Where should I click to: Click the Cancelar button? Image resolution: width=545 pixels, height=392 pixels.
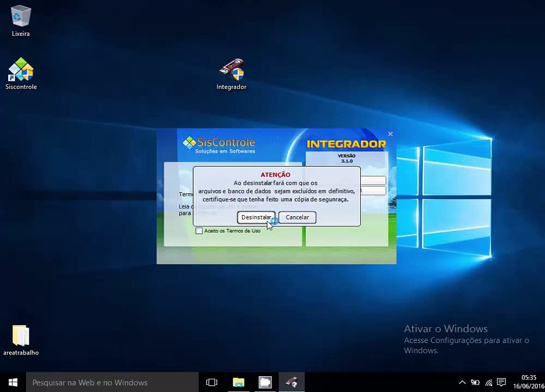tap(297, 217)
